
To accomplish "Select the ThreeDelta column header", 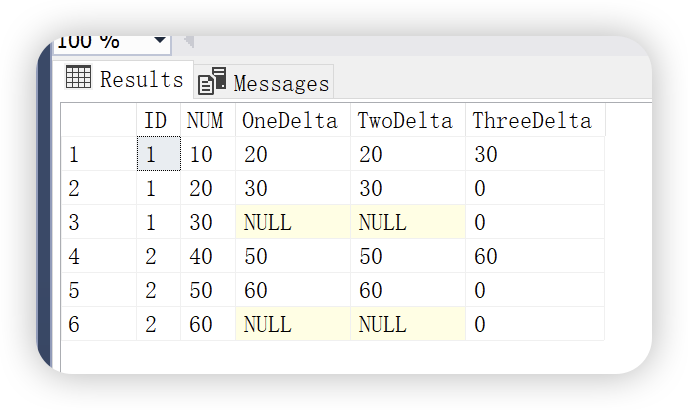I will tap(533, 121).
